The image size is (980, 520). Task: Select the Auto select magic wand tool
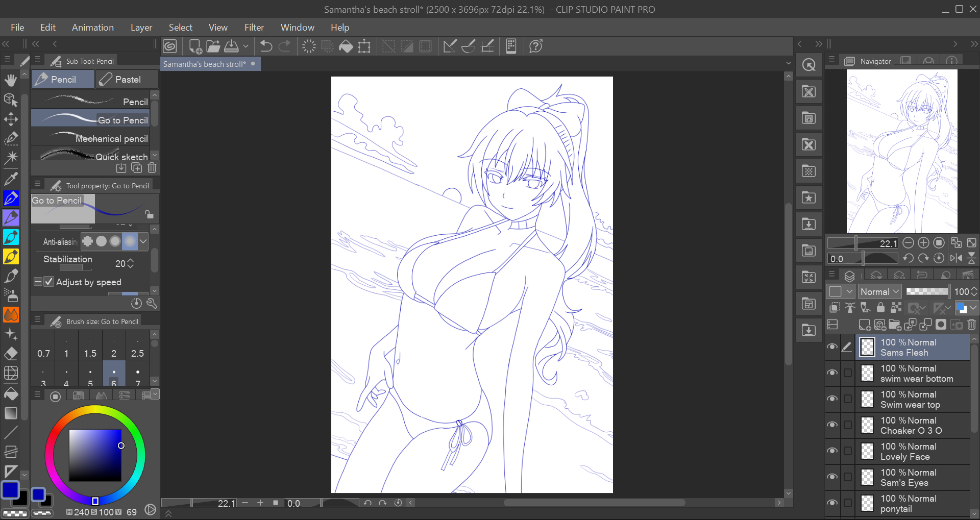(x=11, y=158)
